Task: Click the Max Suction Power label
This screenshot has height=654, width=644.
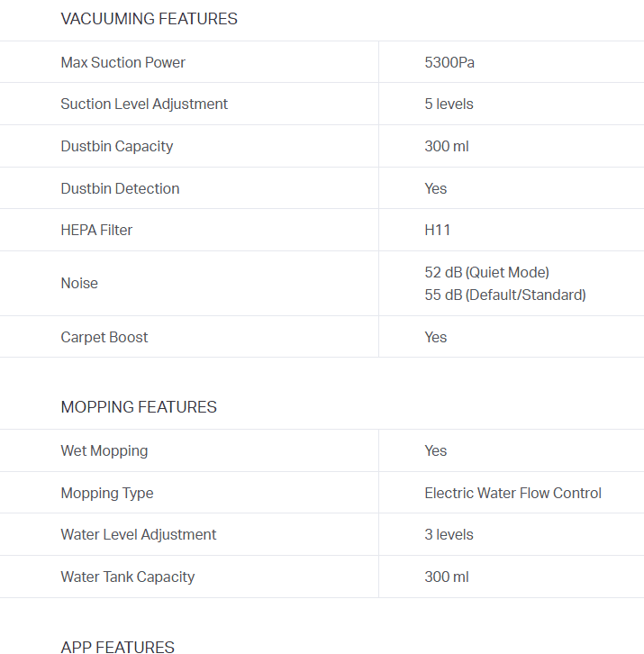Action: click(x=122, y=62)
